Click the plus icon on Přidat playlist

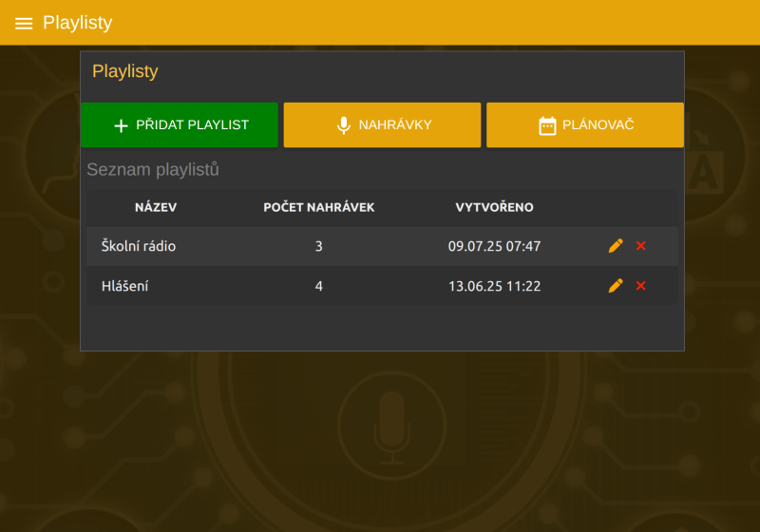point(121,125)
